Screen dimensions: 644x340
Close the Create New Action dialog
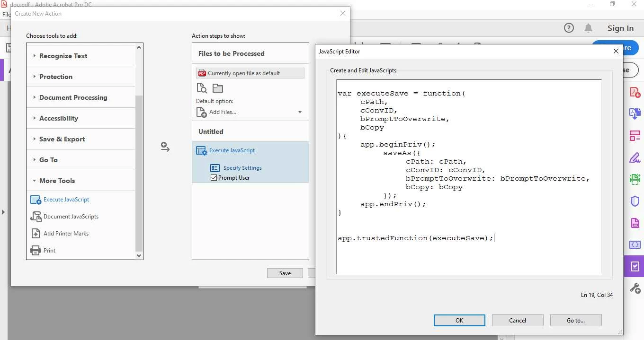click(343, 13)
